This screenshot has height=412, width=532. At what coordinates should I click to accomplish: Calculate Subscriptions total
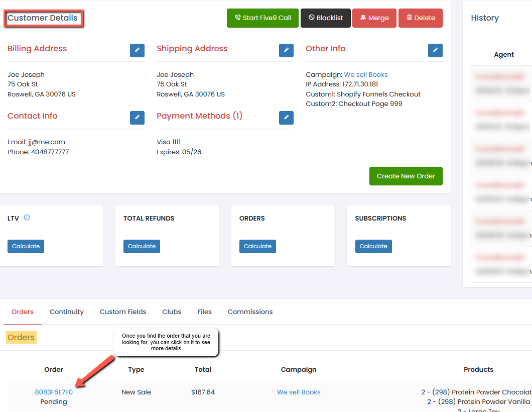coord(373,246)
